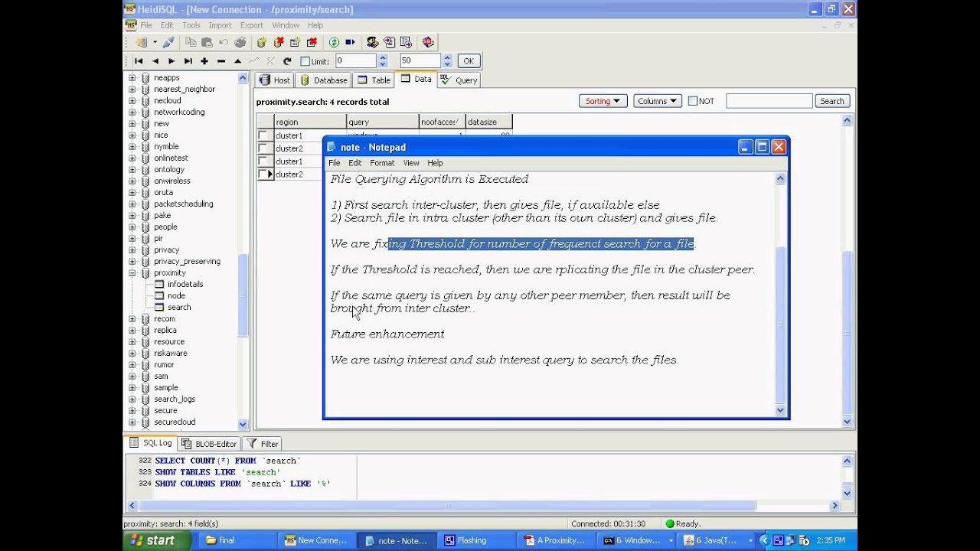Tick the checkbox of the row with arrow marker

[264, 174]
